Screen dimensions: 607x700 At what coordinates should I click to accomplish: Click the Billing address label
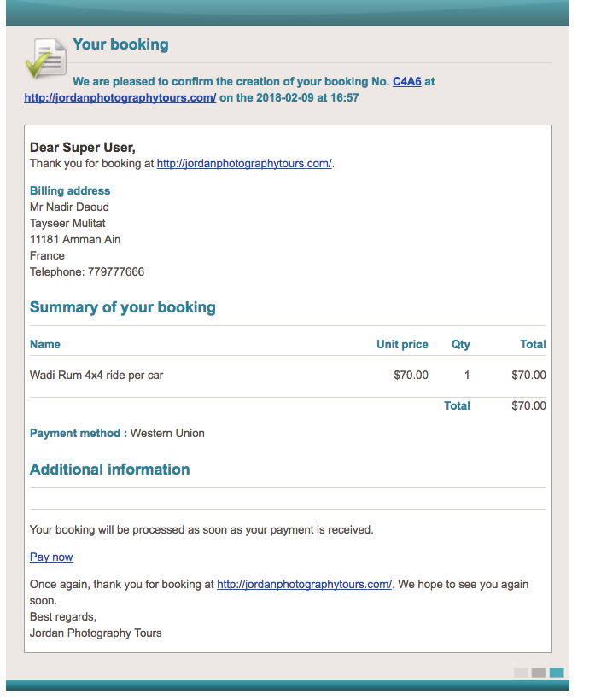pos(70,191)
